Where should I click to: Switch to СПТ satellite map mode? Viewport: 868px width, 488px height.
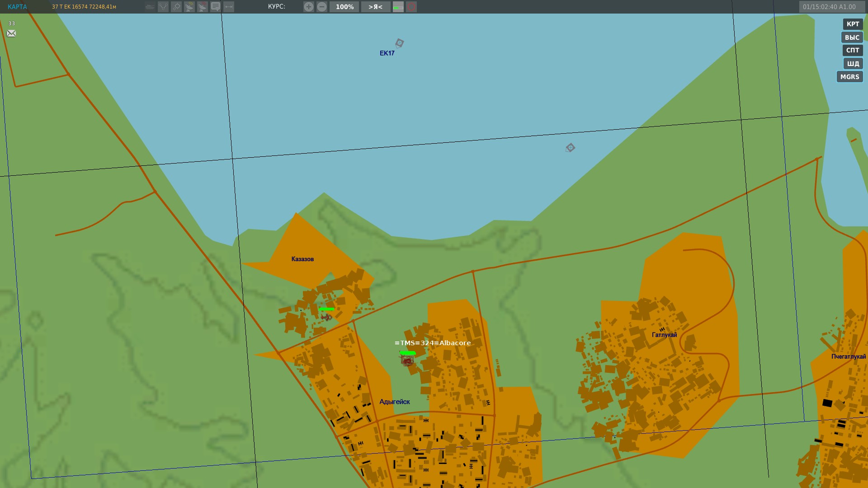tap(852, 50)
